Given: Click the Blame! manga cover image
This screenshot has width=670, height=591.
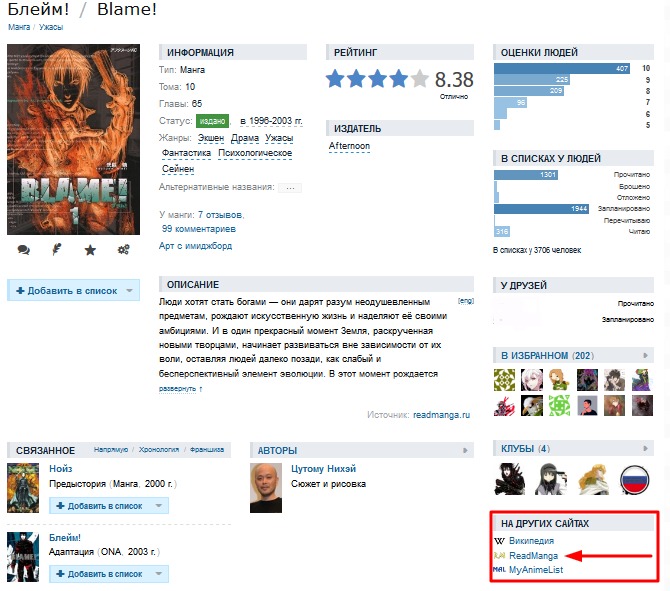Looking at the screenshot, I should [x=73, y=139].
